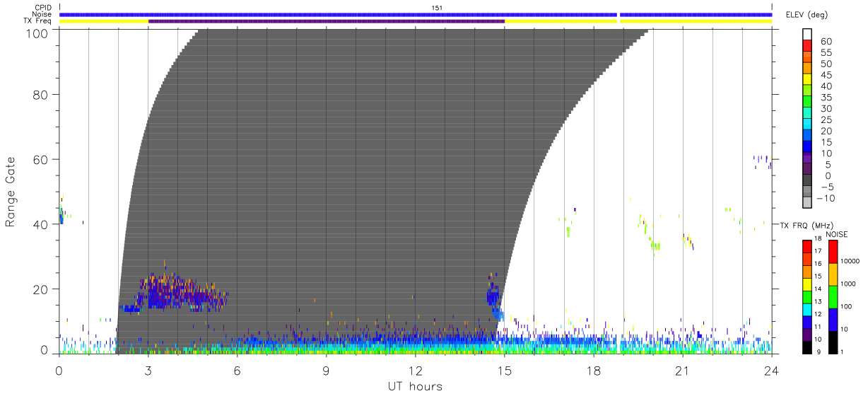This screenshot has width=868, height=401.
Task: Click the TX FRQ legend label '18'
Action: (x=818, y=239)
